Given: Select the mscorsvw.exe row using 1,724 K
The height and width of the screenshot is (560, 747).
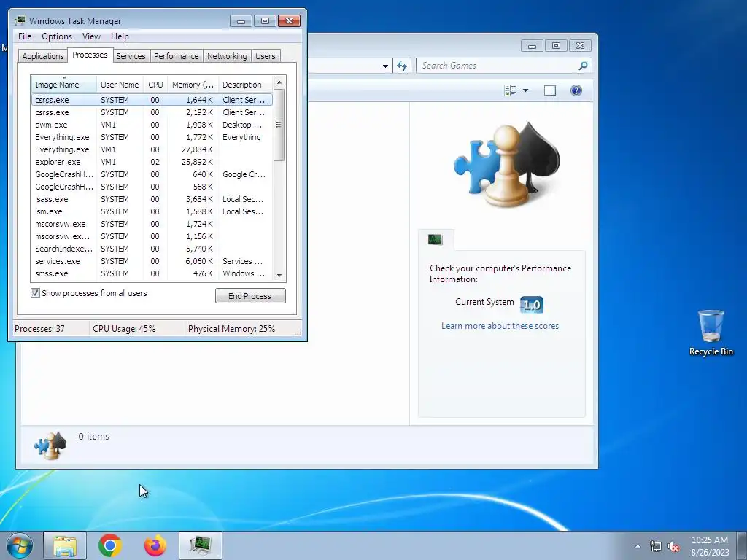Looking at the screenshot, I should coord(152,224).
